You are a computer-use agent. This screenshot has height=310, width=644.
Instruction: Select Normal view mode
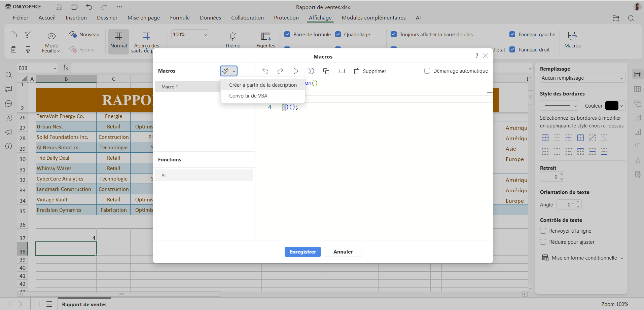pyautogui.click(x=118, y=41)
